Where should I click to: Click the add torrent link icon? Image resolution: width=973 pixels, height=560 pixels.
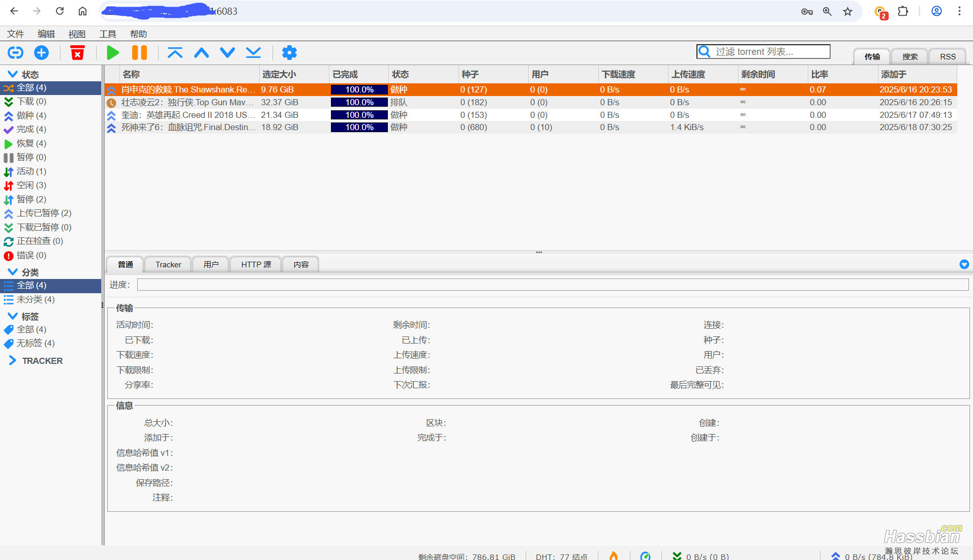tap(15, 52)
